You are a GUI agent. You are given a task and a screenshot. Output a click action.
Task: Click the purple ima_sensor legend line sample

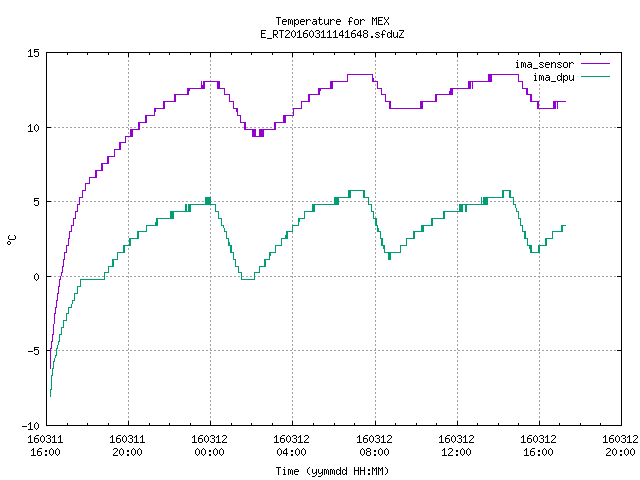tap(596, 64)
